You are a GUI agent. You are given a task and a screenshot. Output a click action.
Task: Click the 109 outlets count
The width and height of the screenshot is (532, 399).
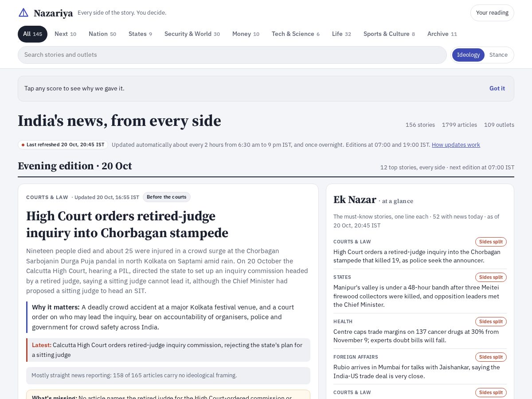[x=499, y=125]
